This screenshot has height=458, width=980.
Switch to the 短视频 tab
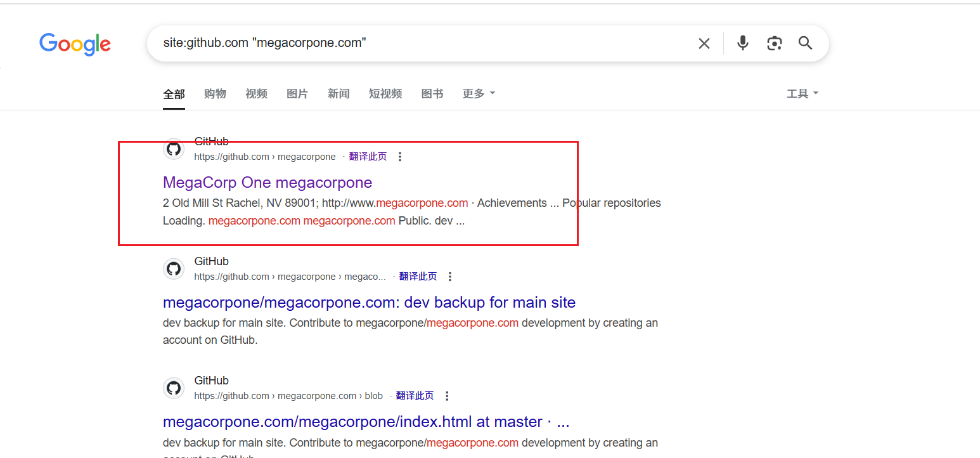(385, 94)
